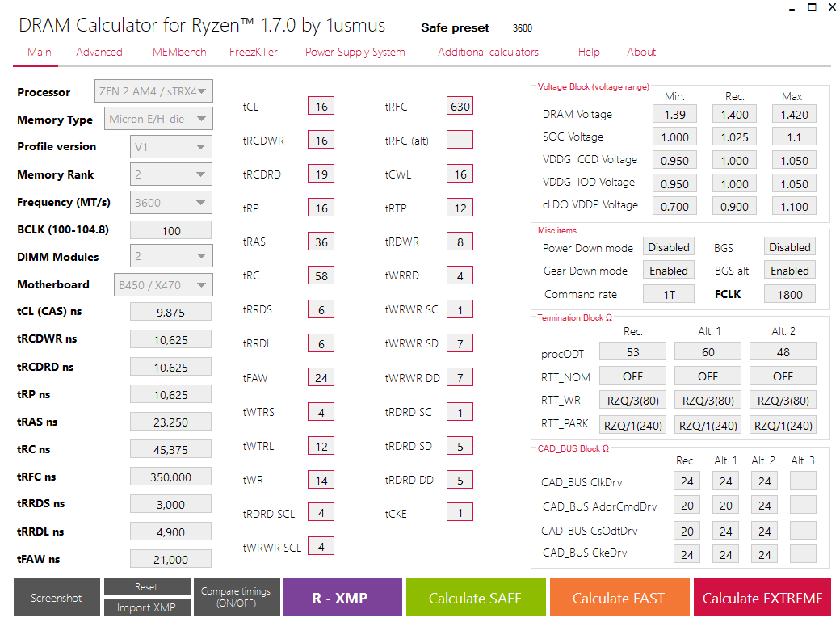Click the purple R - XMP button
Image resolution: width=840 pixels, height=622 pixels.
pos(342,597)
